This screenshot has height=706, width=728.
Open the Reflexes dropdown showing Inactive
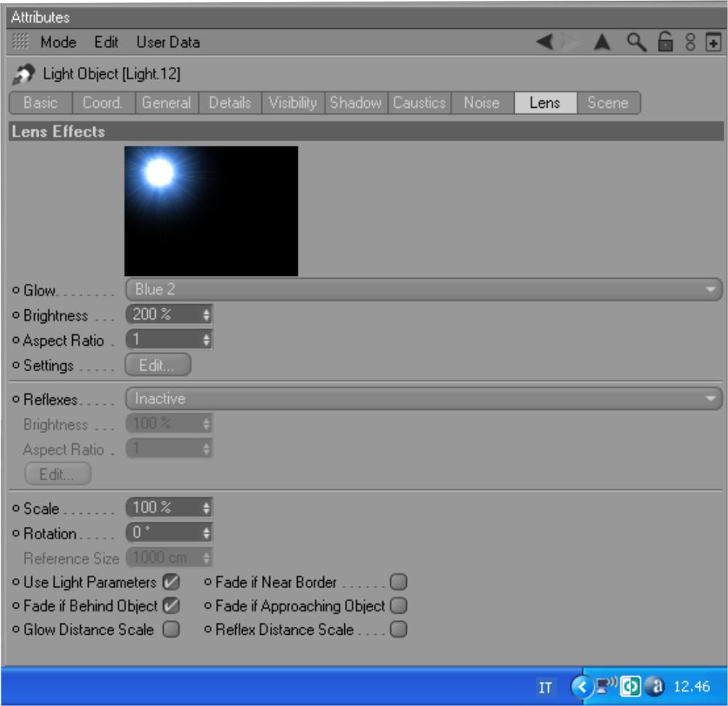(x=424, y=399)
